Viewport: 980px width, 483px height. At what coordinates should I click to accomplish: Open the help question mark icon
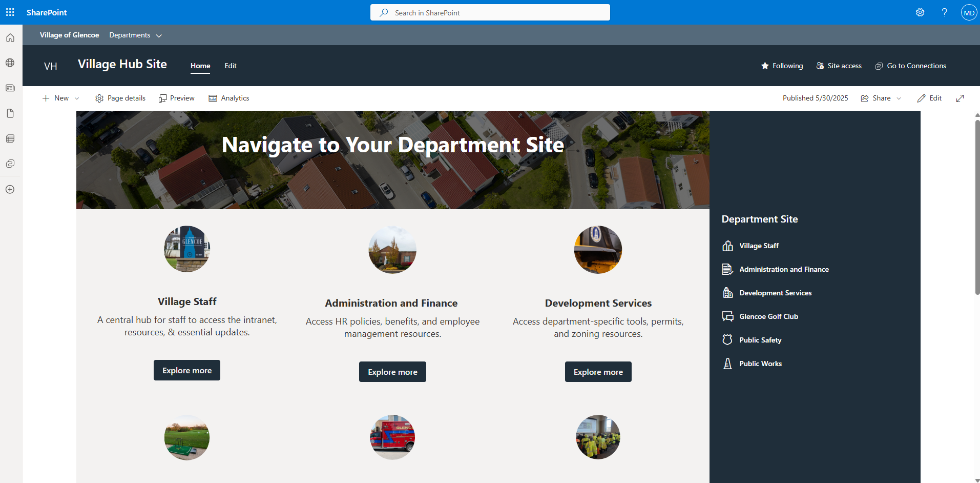pyautogui.click(x=944, y=12)
